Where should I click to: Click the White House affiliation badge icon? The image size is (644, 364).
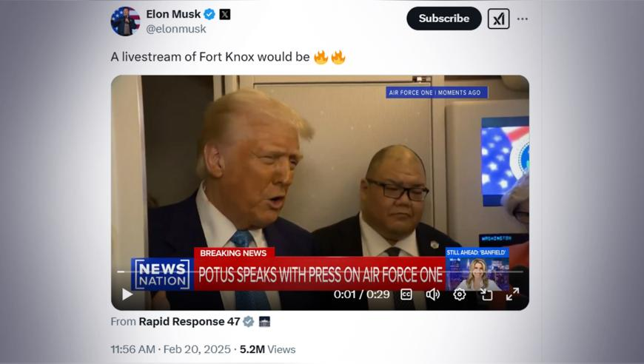click(x=264, y=321)
